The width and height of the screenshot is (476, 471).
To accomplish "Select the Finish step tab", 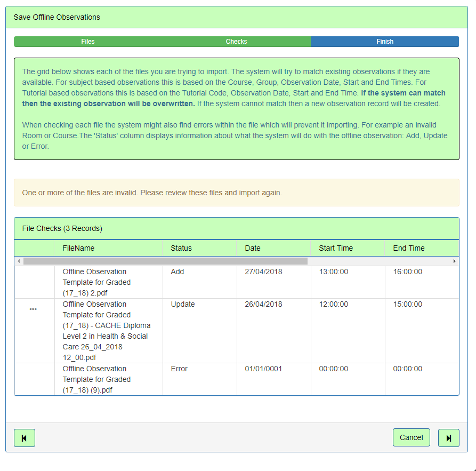I will (x=385, y=42).
